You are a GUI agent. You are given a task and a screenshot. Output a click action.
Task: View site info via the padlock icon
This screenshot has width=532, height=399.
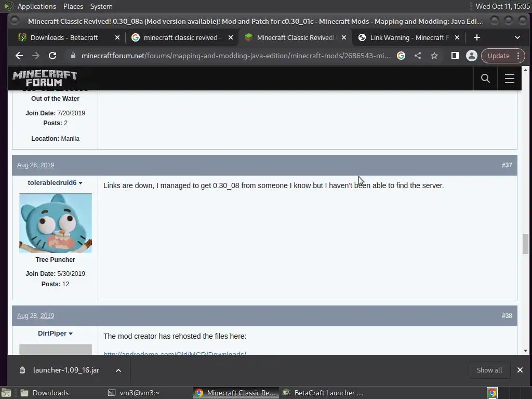click(73, 56)
